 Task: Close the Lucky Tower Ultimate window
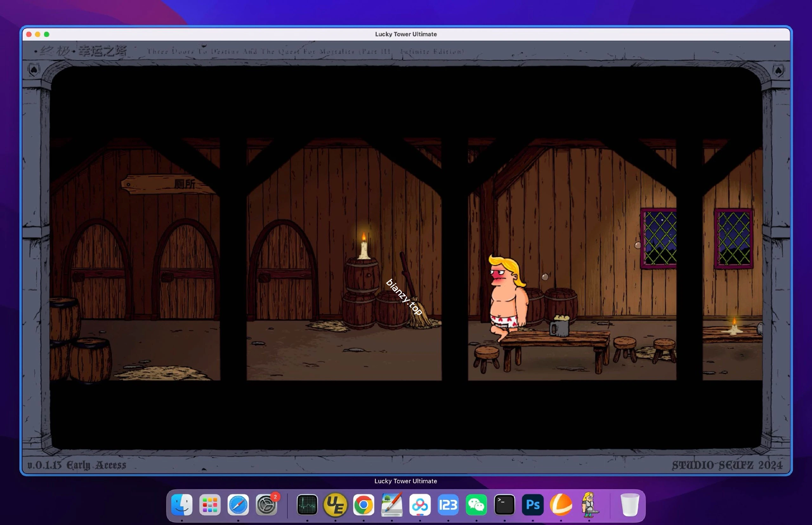(x=29, y=34)
